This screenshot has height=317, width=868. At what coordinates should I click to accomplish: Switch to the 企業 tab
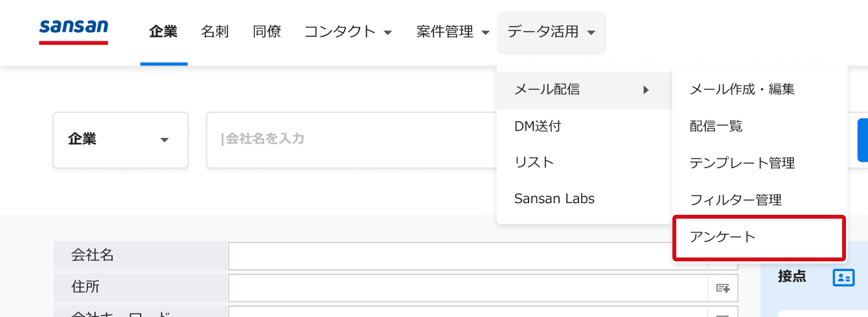point(163,32)
